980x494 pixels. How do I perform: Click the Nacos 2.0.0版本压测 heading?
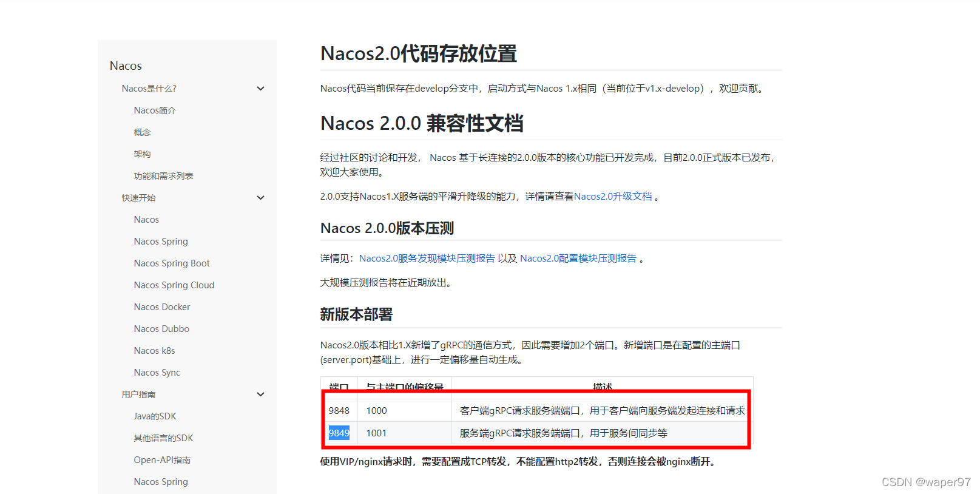(387, 228)
